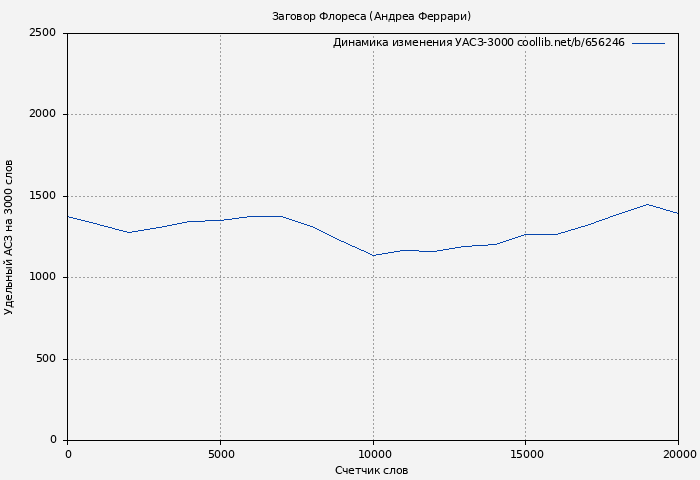Click the coollib.net/b/656246 legend text
The width and height of the screenshot is (700, 480).
click(x=571, y=43)
